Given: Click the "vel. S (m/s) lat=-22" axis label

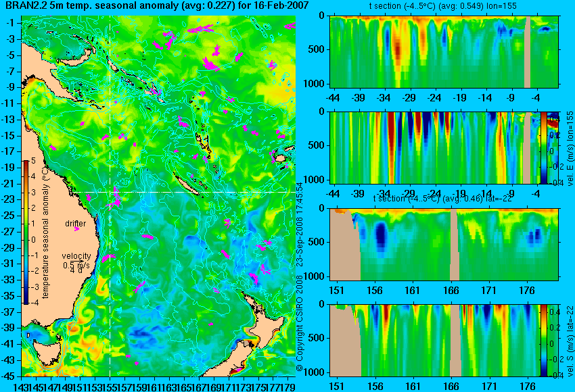Looking at the screenshot, I should [x=570, y=340].
